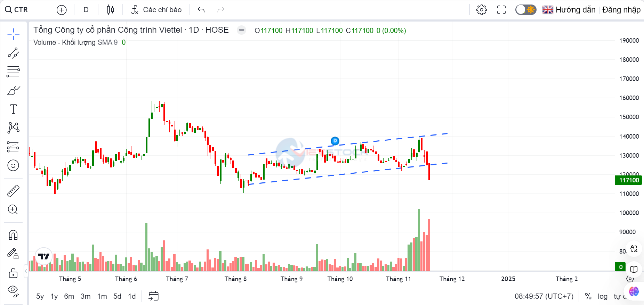Open axis settings gear at bottom right

point(630,279)
